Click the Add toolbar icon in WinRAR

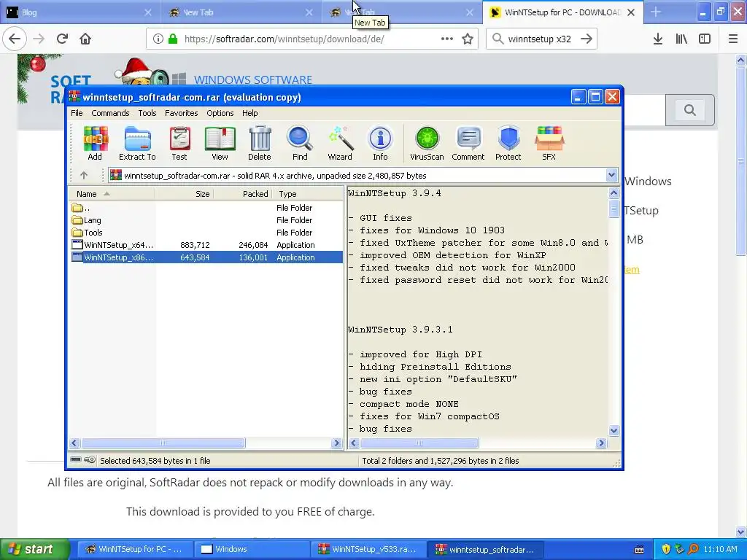coord(95,143)
